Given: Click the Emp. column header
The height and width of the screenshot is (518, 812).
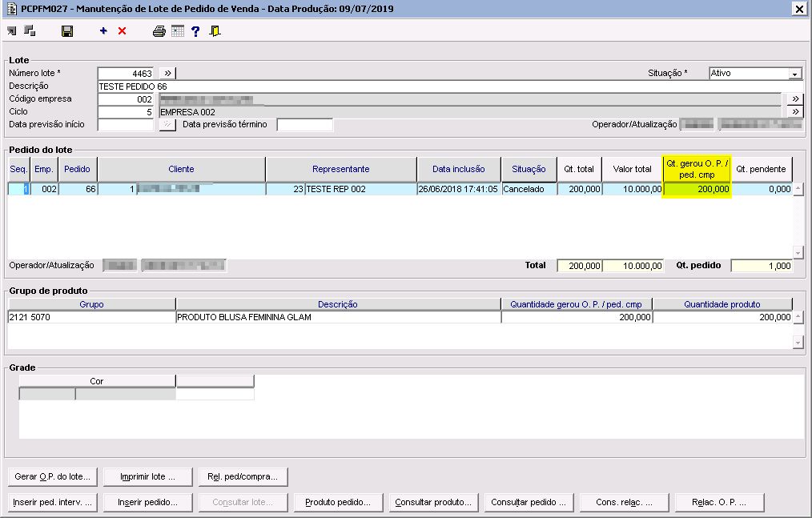Looking at the screenshot, I should click(44, 169).
